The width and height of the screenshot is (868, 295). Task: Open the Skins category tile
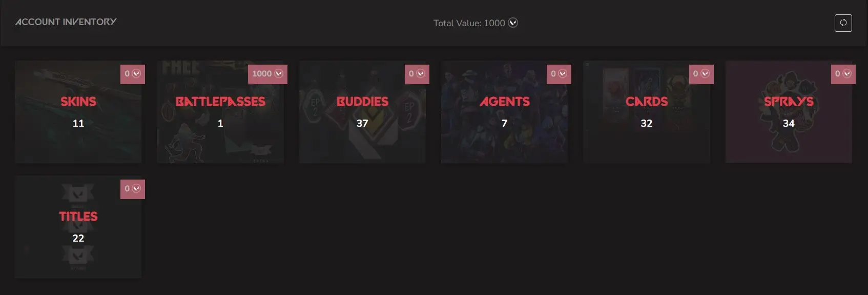pos(78,112)
